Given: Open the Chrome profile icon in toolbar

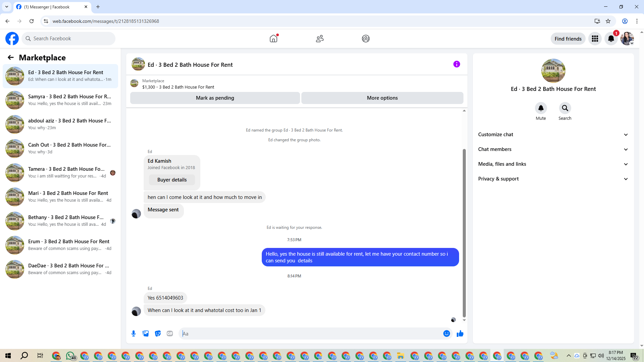Looking at the screenshot, I should click(625, 21).
